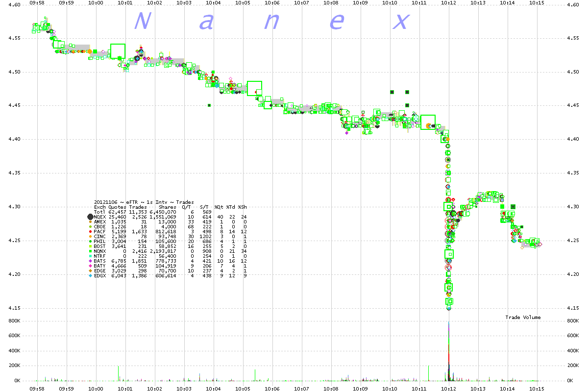The height and width of the screenshot is (392, 588).
Task: Click the 'Totl' row label
Action: pos(99,212)
